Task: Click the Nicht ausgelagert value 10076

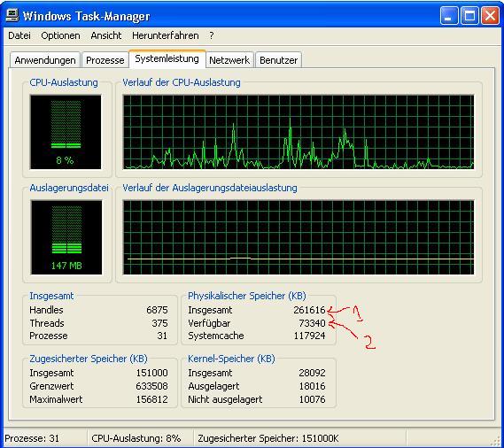Action: click(312, 399)
